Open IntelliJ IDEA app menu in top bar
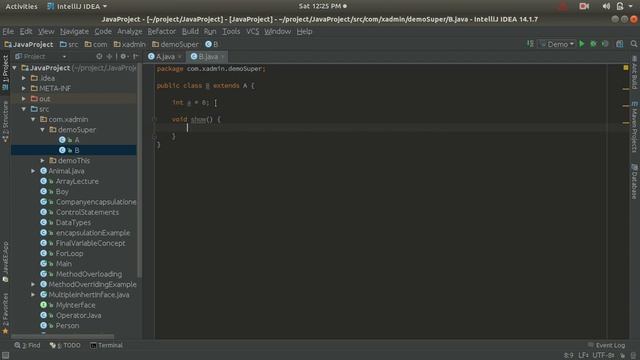 click(77, 6)
